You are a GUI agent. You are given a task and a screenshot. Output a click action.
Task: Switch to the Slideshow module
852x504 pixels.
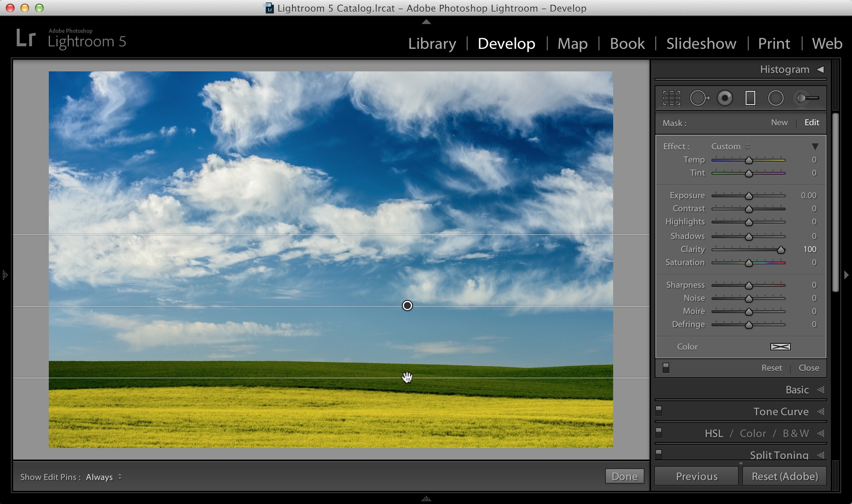(701, 44)
